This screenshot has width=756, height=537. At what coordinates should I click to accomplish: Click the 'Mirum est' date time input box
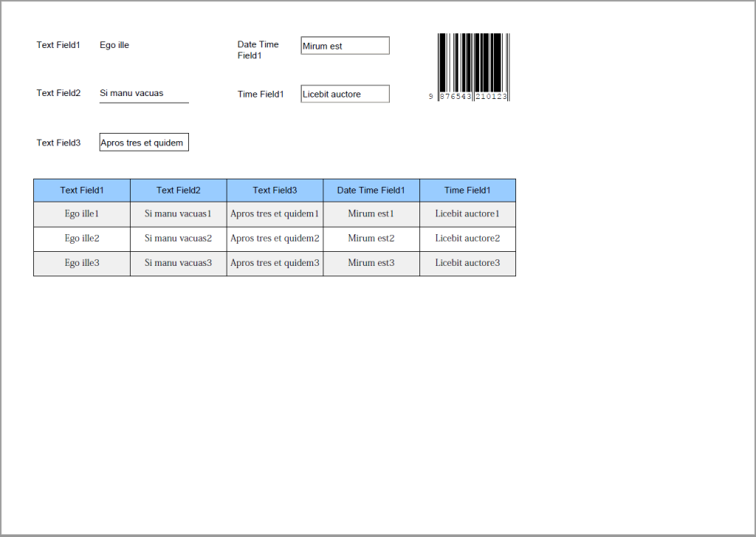point(345,46)
